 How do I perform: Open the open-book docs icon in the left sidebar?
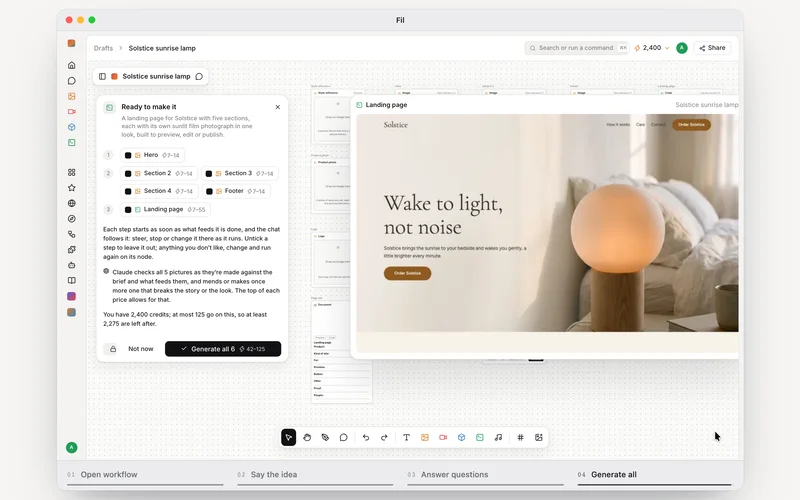[71, 280]
